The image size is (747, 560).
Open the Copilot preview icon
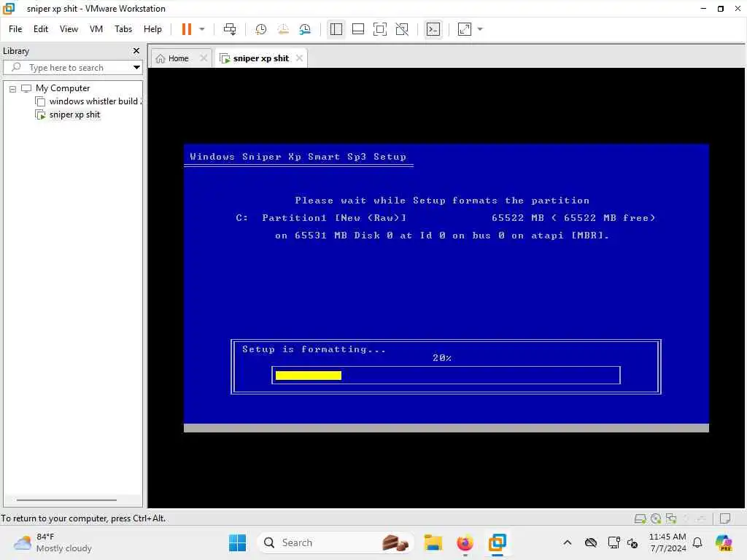coord(724,542)
